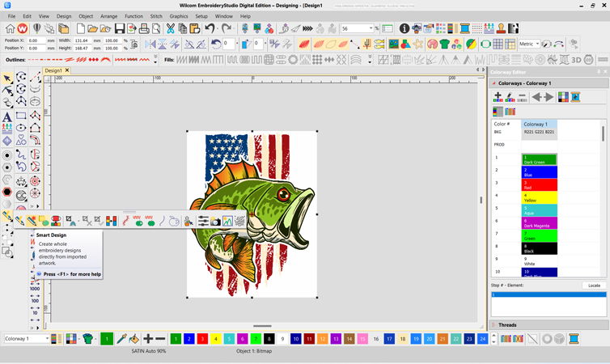Click the Locate button
The width and height of the screenshot is (610, 364).
coord(594,286)
